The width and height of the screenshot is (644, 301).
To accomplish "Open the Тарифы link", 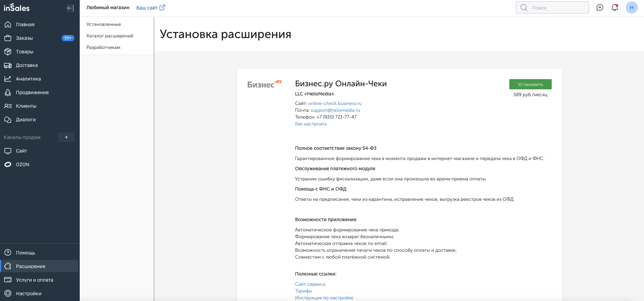I will (x=304, y=291).
